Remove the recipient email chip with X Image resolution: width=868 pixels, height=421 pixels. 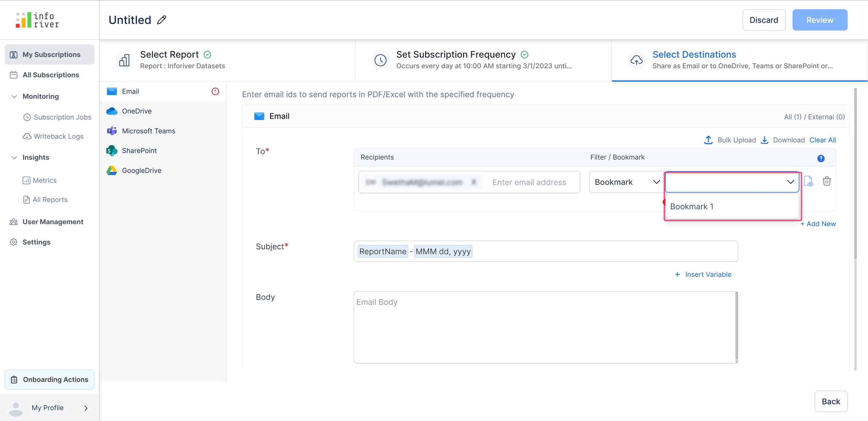pos(474,182)
